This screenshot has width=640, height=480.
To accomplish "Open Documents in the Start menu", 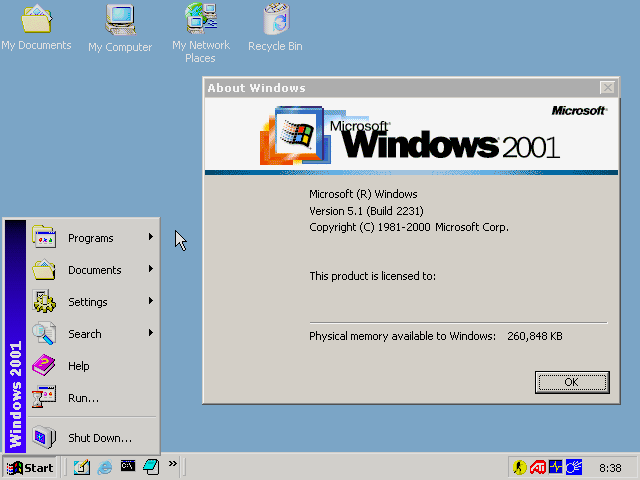I will coord(93,270).
